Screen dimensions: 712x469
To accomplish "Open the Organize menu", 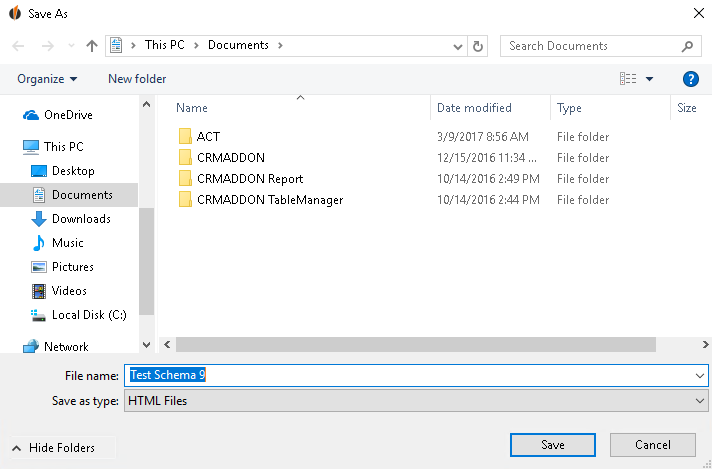I will (47, 79).
